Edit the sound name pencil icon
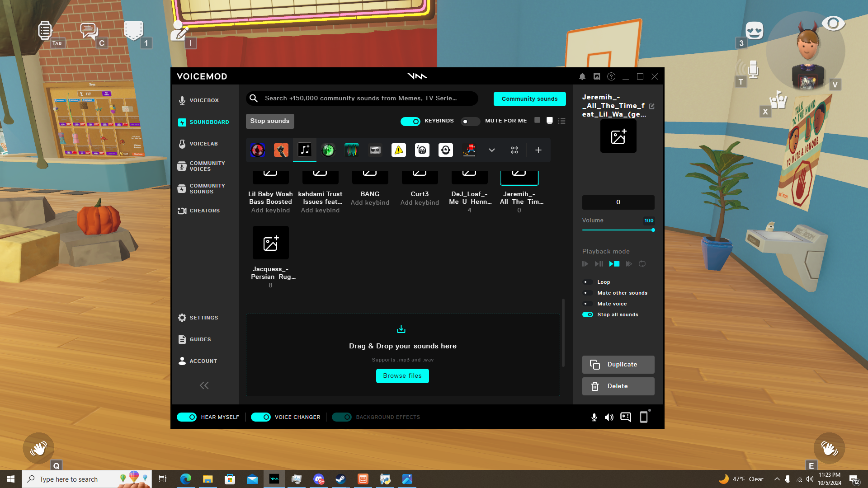This screenshot has height=488, width=868. tap(651, 106)
